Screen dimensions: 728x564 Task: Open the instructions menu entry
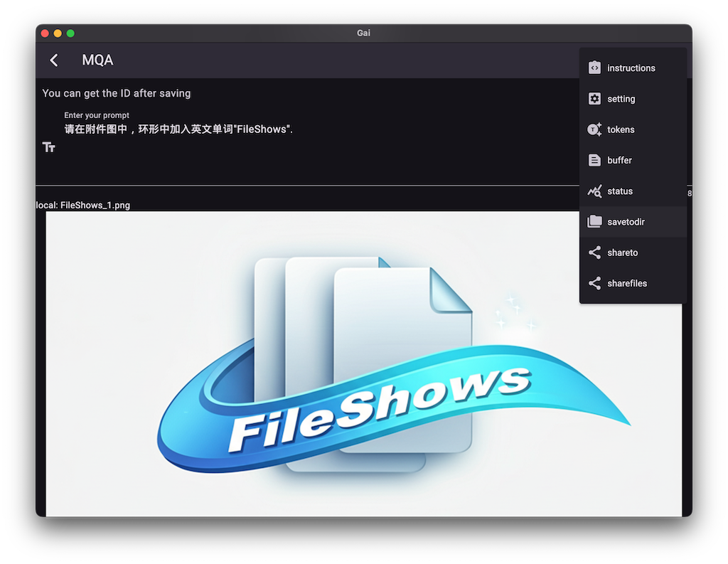click(x=633, y=68)
